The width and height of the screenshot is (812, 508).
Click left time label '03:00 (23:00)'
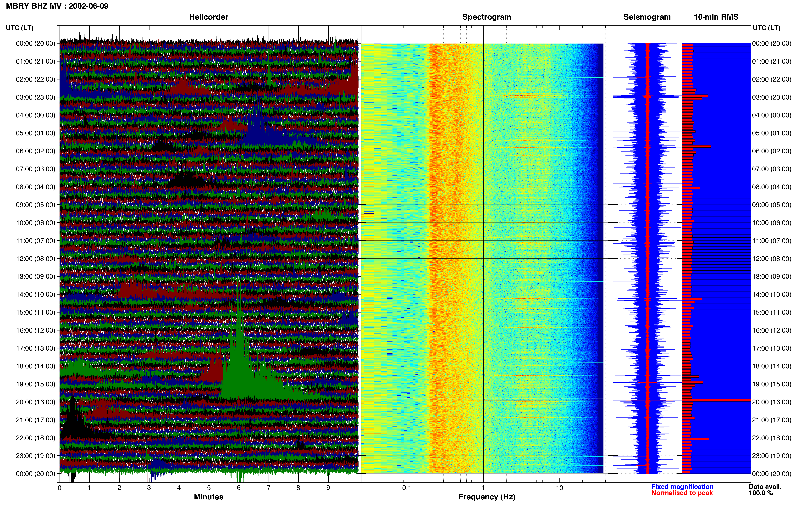click(36, 97)
